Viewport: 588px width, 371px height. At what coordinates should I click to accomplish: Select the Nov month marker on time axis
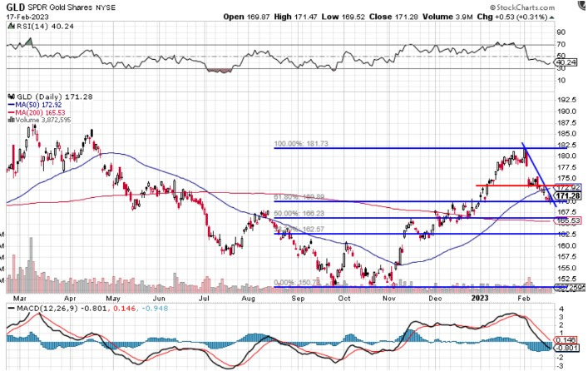pyautogui.click(x=388, y=296)
